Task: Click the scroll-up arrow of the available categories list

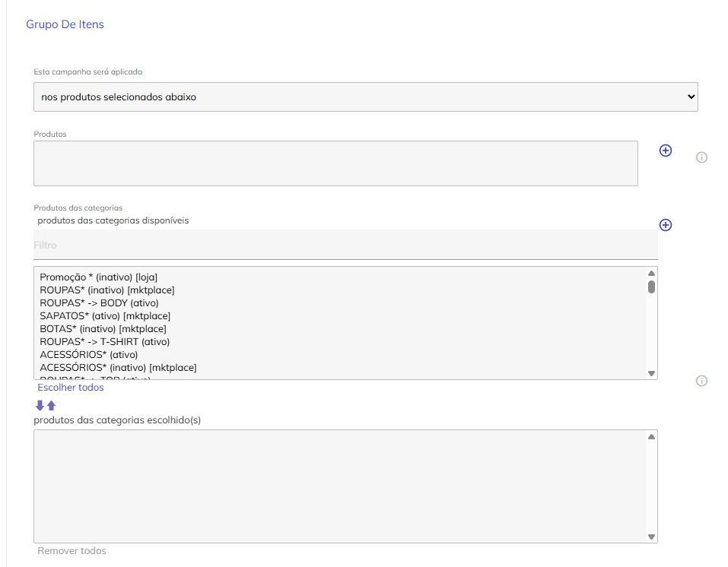Action: (651, 273)
